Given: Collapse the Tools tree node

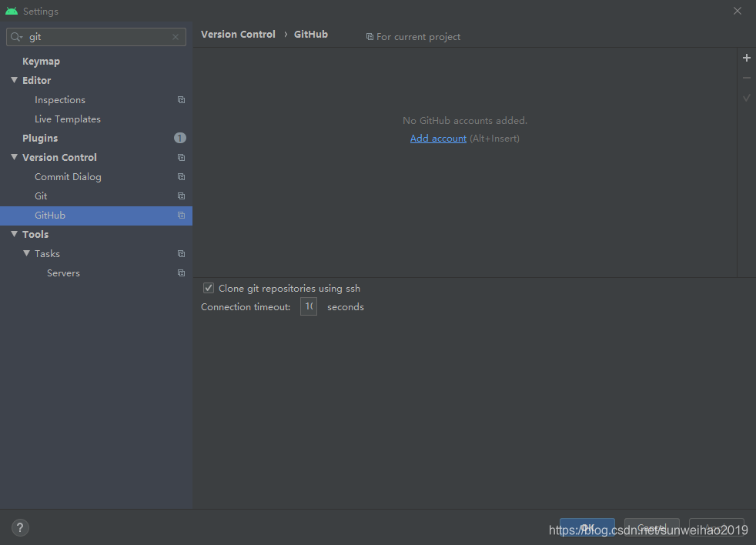Looking at the screenshot, I should 14,234.
